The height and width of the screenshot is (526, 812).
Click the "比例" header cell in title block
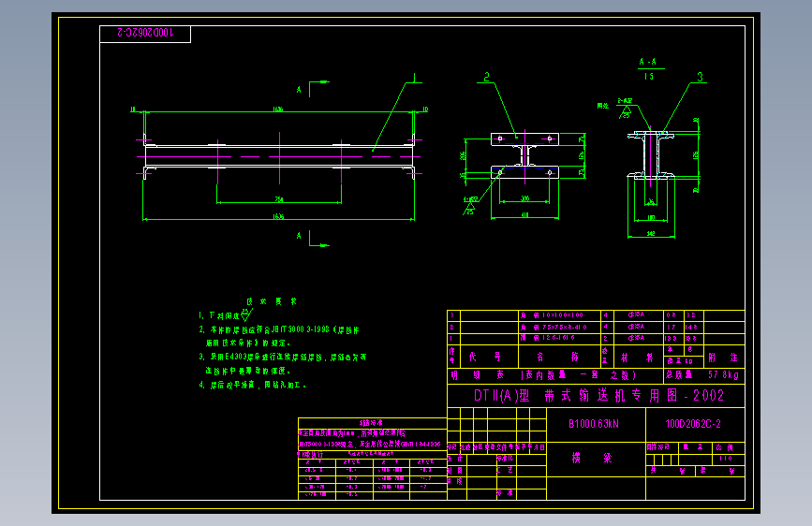pos(725,446)
